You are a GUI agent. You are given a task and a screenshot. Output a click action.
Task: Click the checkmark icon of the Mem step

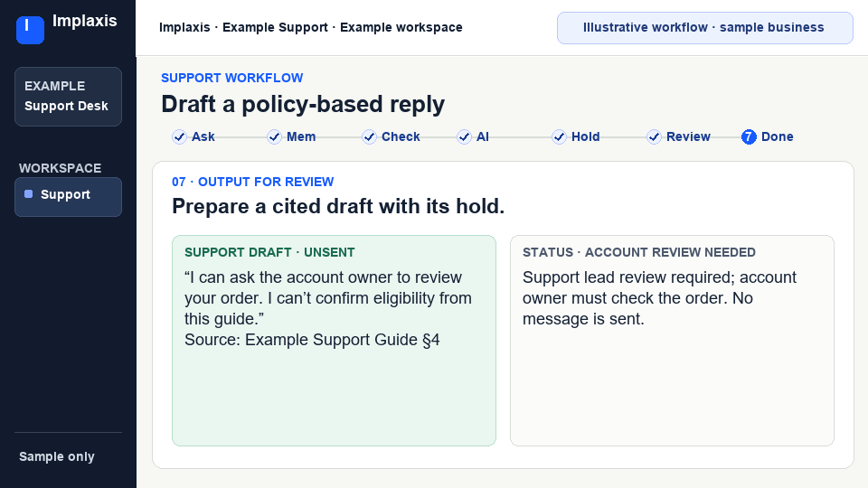[274, 136]
